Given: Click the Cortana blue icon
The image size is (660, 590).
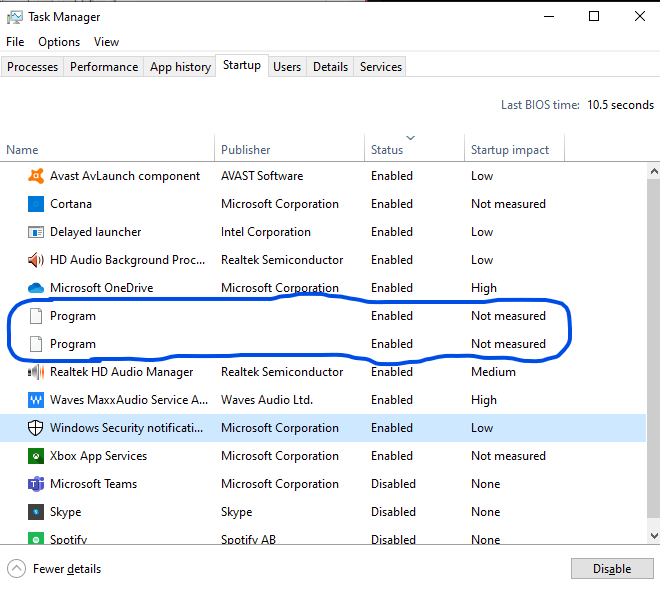Looking at the screenshot, I should 36,204.
